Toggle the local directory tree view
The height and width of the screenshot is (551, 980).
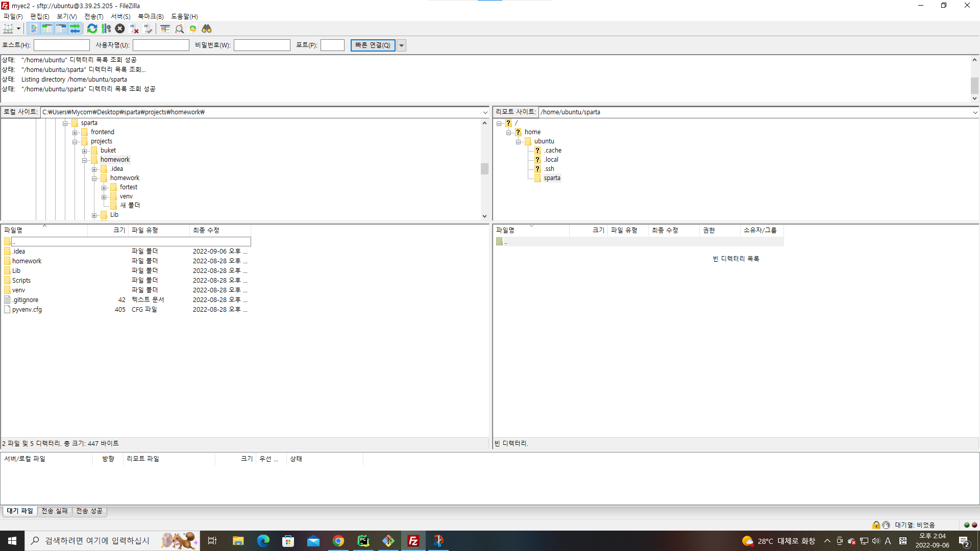tap(47, 29)
